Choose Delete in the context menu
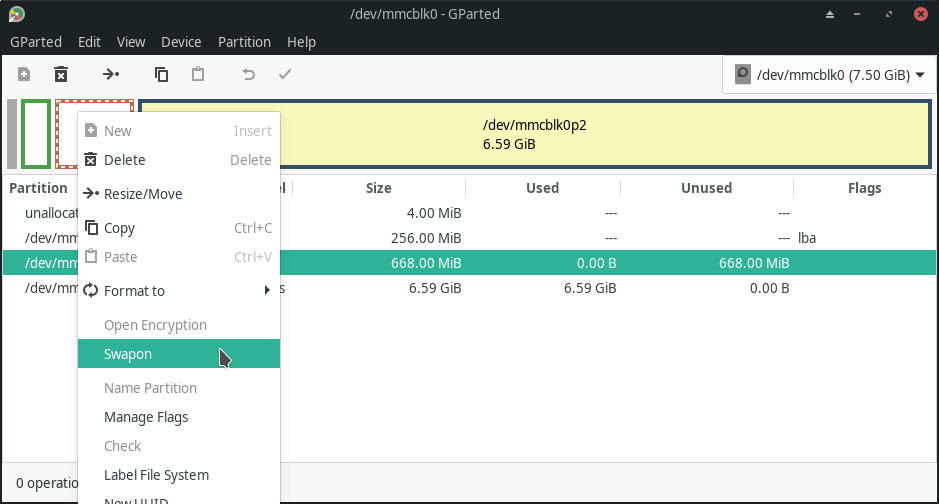 178,160
